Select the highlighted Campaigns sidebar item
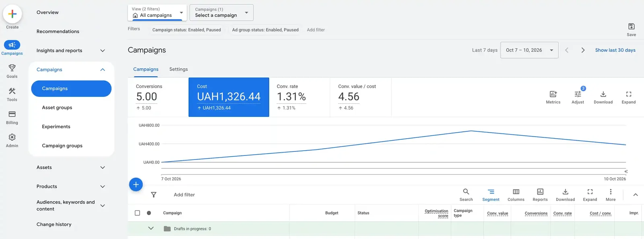The width and height of the screenshot is (644, 239). 71,88
